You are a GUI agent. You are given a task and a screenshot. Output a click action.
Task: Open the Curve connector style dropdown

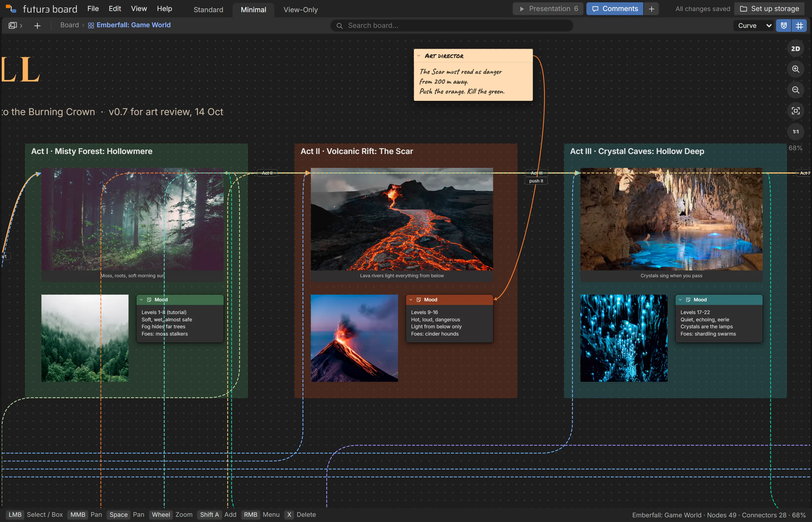click(754, 26)
